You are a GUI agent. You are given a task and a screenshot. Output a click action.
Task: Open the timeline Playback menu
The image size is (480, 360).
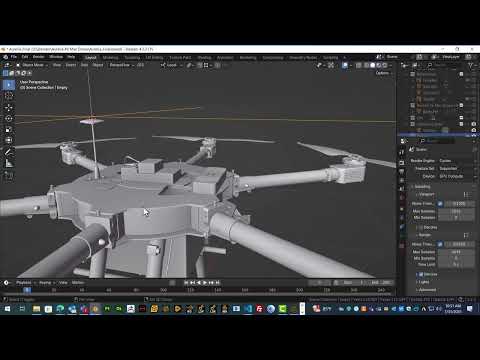(24, 283)
